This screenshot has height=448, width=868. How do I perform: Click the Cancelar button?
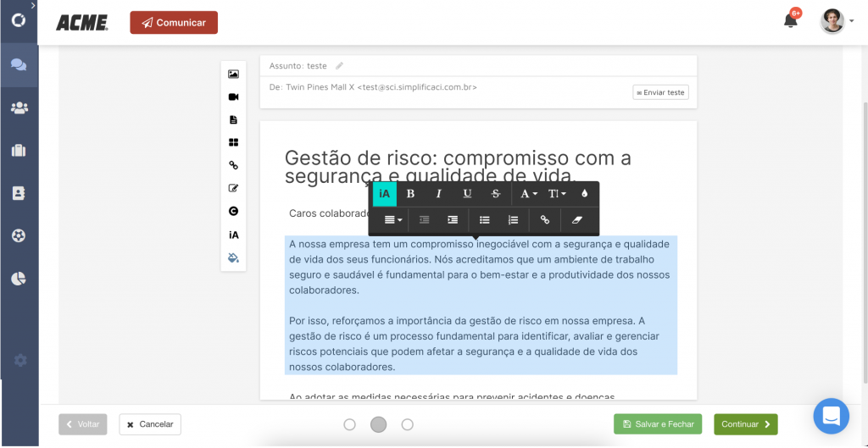[x=150, y=424]
